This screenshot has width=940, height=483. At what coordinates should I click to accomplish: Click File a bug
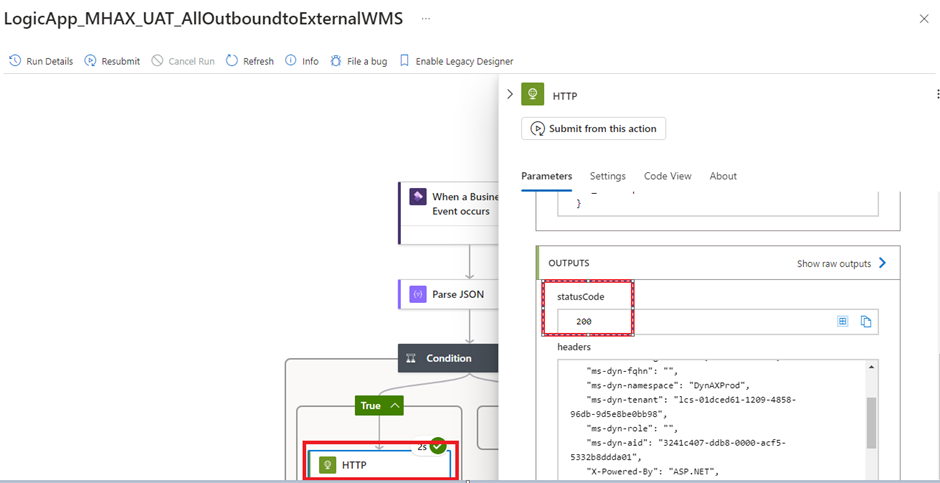pos(358,61)
